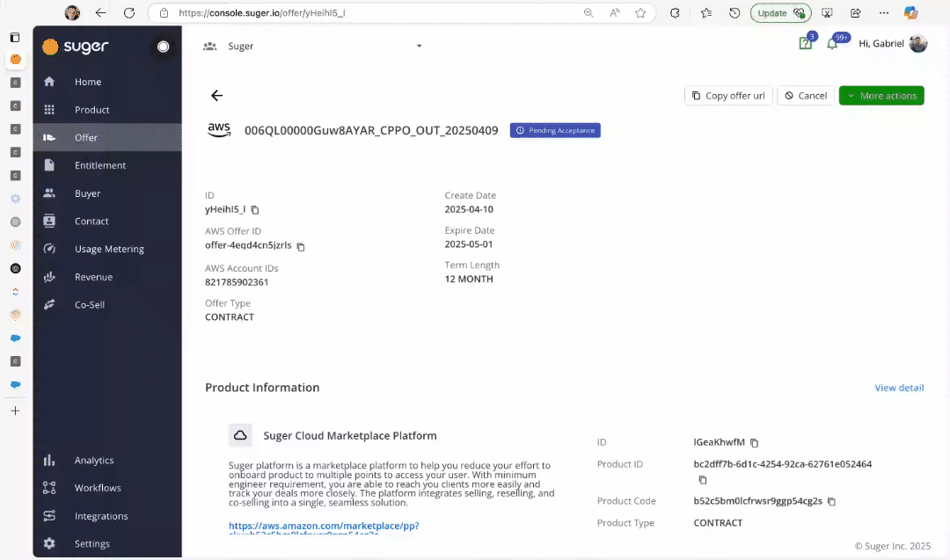Copy the offer ID yHeihI5_l
The image size is (950, 560).
coord(255,210)
